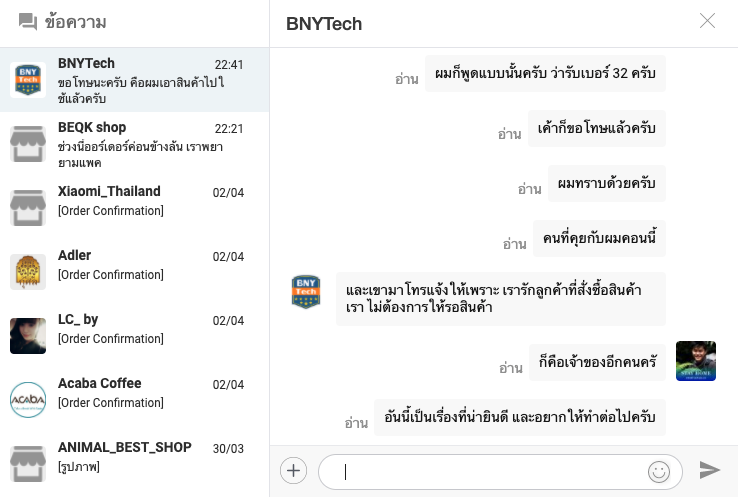Click the plus attachment icon
The height and width of the screenshot is (497, 738).
tap(293, 470)
